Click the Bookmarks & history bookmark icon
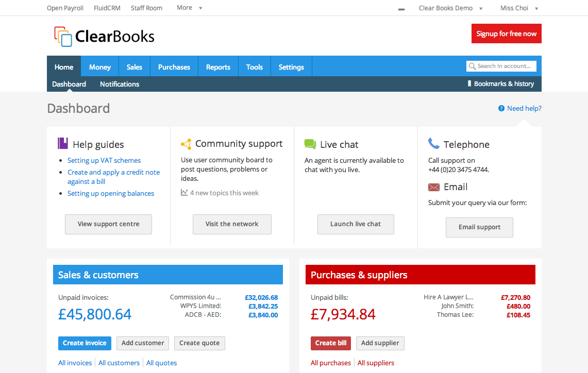Screen dimensions: 588x373 click(x=469, y=83)
